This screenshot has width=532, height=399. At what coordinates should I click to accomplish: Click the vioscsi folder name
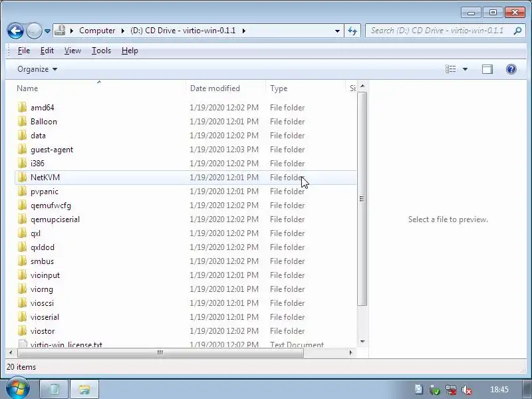click(x=42, y=303)
